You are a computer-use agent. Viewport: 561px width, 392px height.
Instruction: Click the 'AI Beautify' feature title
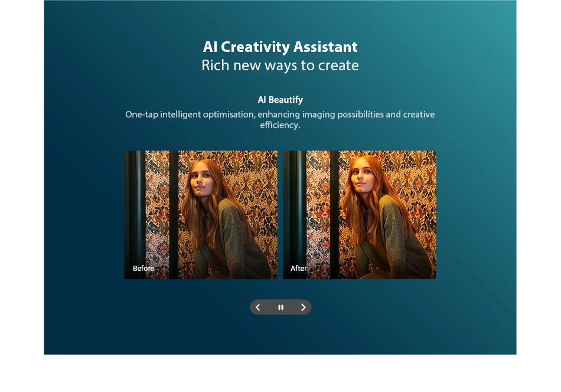280,100
